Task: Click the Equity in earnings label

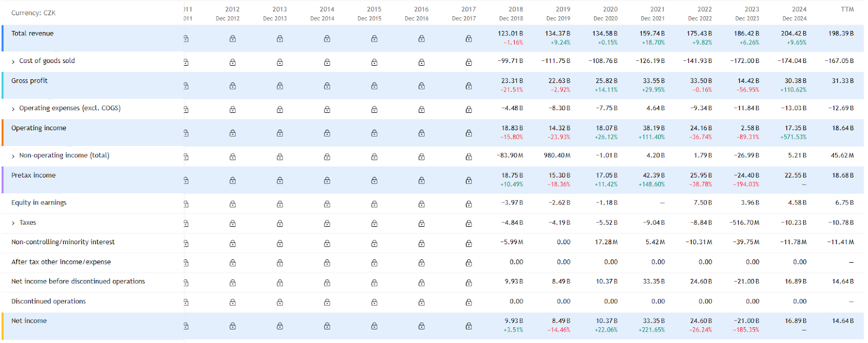Action: click(x=39, y=202)
